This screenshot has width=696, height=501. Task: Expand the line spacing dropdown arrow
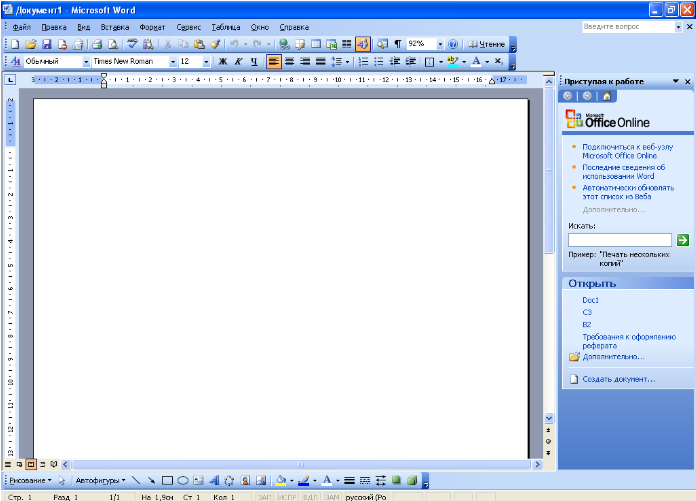[x=347, y=62]
